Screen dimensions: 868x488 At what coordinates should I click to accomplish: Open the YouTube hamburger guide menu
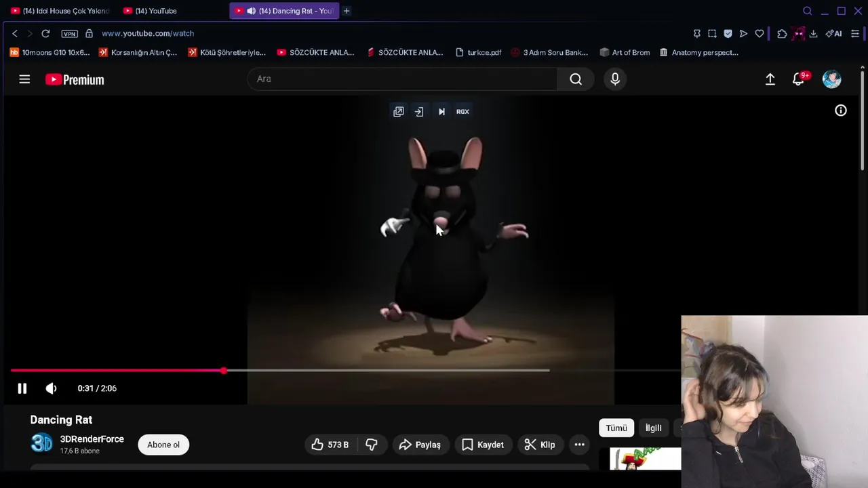[x=24, y=79]
